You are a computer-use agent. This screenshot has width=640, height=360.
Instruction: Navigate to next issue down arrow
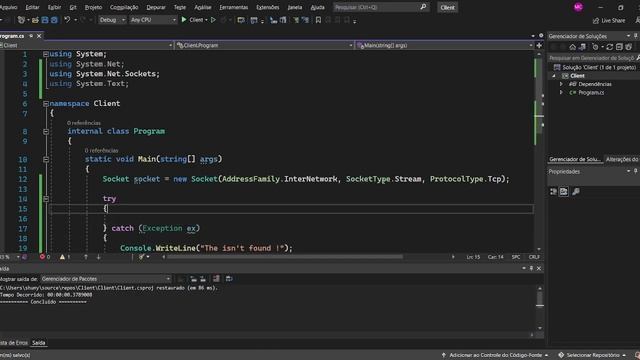[x=98, y=257]
